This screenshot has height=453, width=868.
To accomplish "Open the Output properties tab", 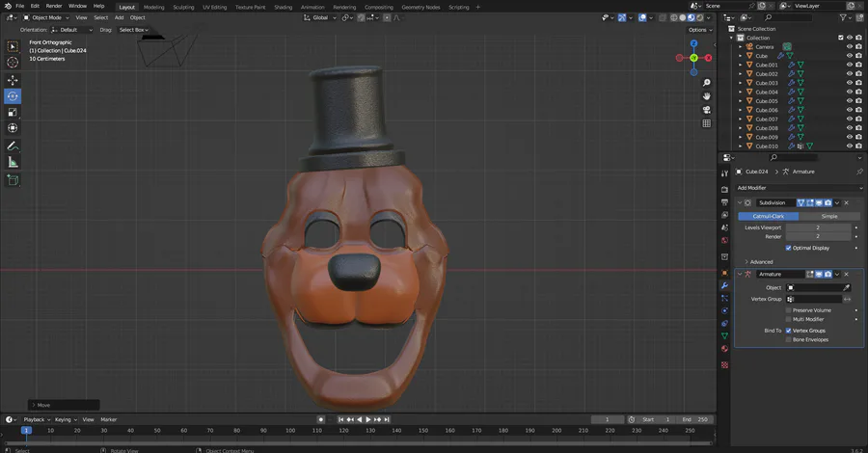I will 724,202.
